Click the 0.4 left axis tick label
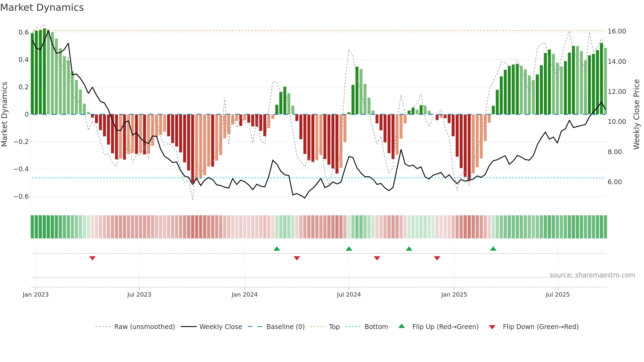 [x=24, y=60]
